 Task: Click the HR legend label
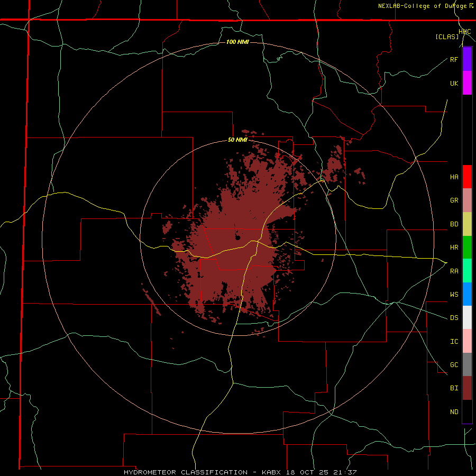[x=454, y=248]
